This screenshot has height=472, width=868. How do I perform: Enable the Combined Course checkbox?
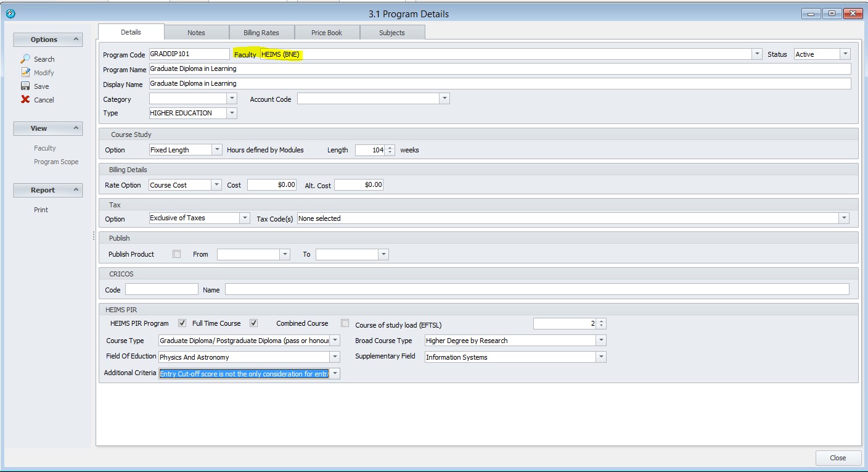click(x=345, y=323)
